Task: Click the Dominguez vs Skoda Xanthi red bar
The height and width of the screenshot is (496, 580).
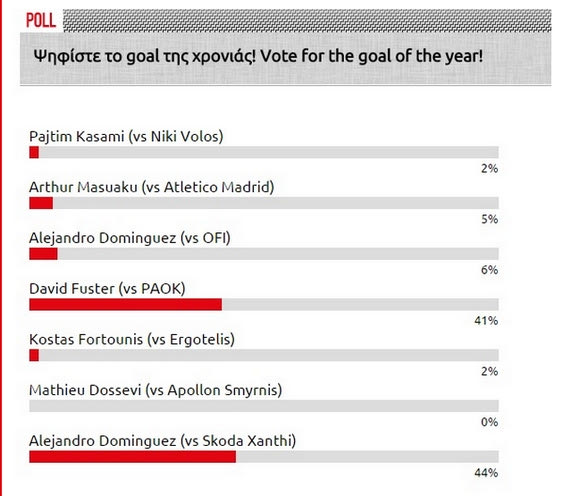Action: point(132,456)
